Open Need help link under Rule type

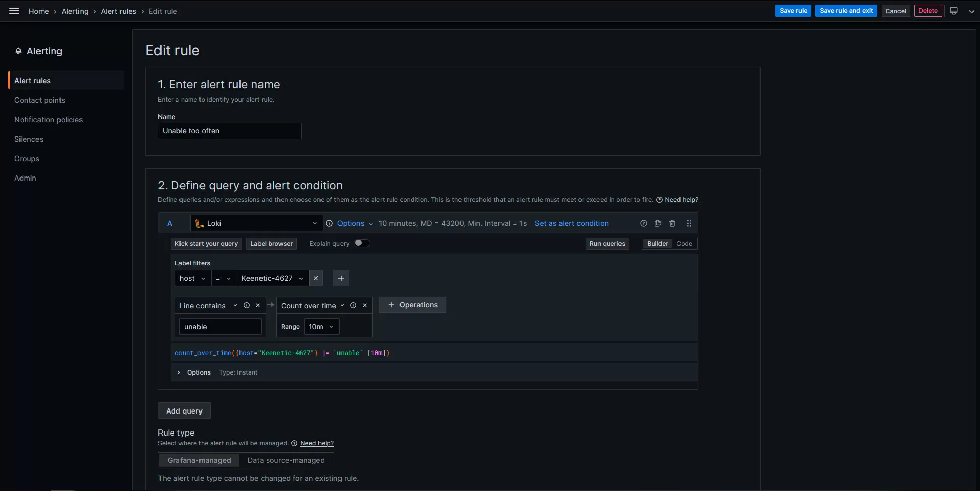(317, 443)
